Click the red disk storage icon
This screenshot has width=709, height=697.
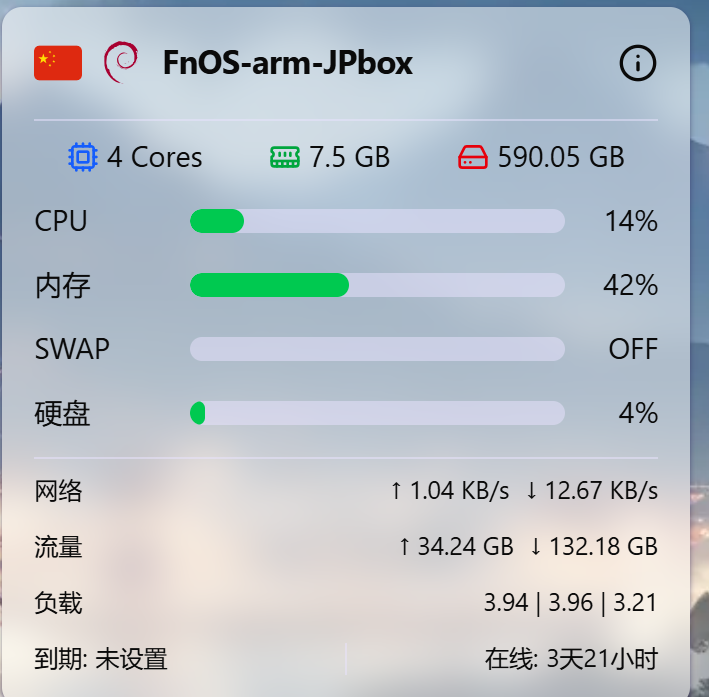pyautogui.click(x=473, y=157)
